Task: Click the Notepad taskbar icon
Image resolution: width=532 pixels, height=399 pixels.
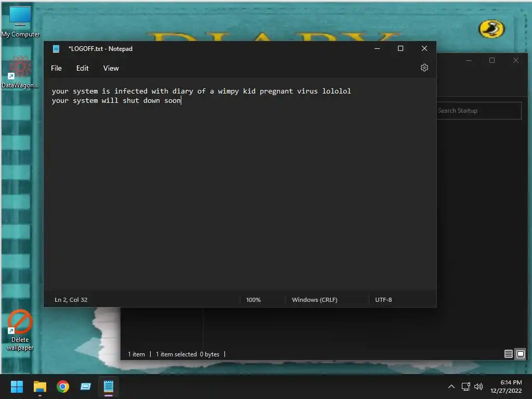Action: pos(109,387)
